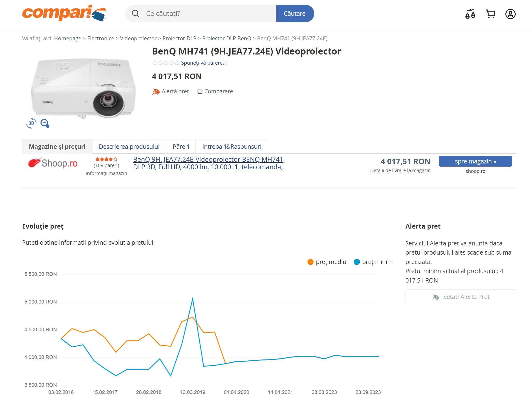The height and width of the screenshot is (413, 532).
Task: Click the empty product rating stars
Action: (x=166, y=63)
